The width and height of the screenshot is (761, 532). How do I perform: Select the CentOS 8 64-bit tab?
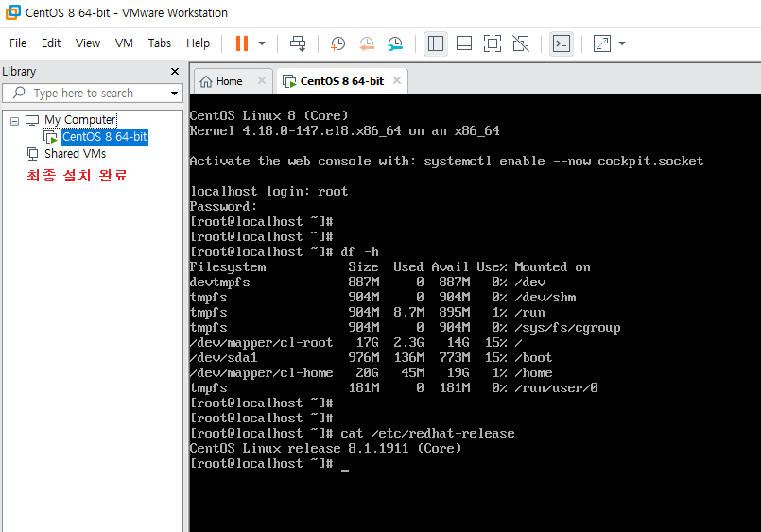tap(341, 81)
